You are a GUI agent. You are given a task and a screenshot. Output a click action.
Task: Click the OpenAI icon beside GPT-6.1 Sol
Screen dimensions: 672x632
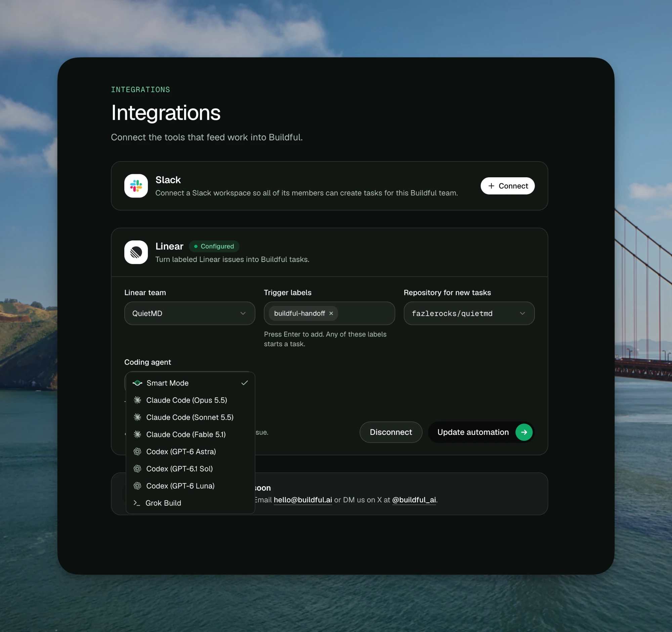(x=137, y=469)
